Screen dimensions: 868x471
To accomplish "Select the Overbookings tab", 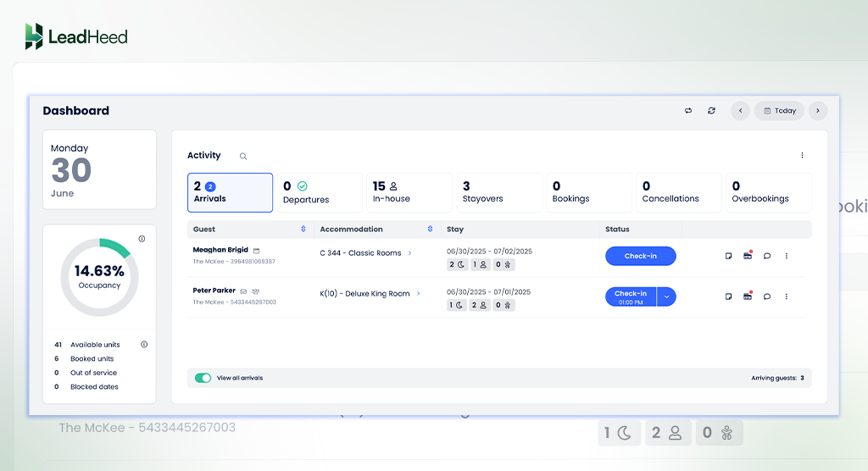I will pyautogui.click(x=768, y=192).
